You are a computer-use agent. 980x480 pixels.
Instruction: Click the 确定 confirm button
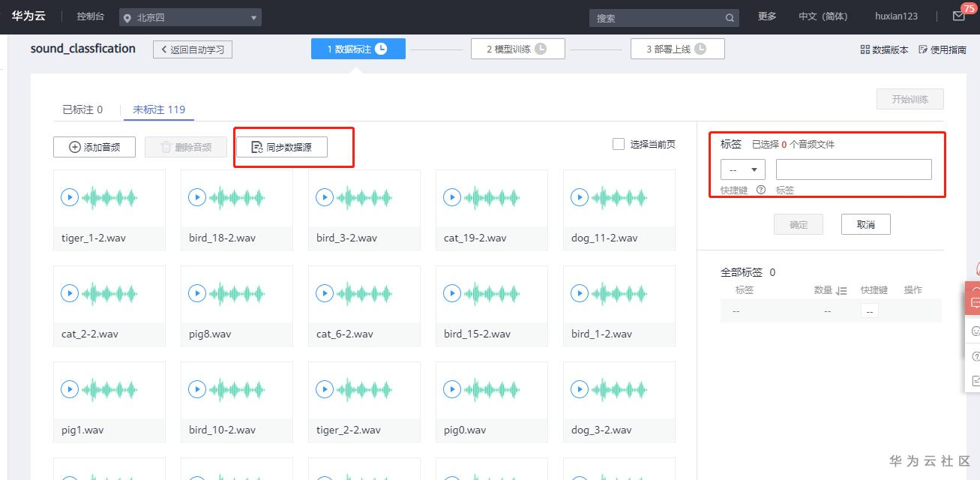tap(799, 224)
